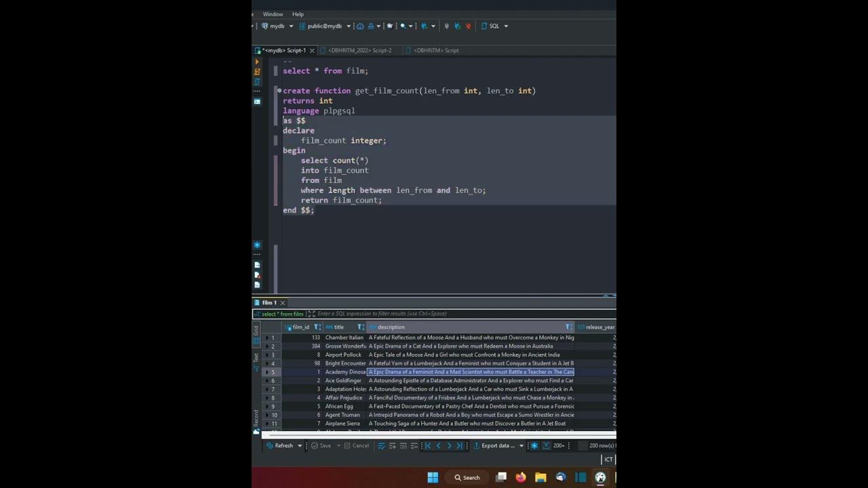Screen dimensions: 868x488
Task: Click the SQL filter expression input field
Action: coord(467,314)
